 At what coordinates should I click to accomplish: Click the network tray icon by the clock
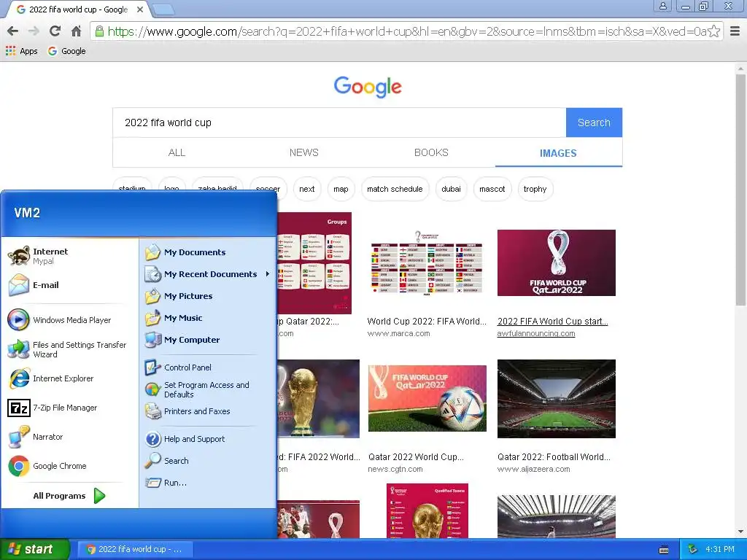(x=693, y=549)
